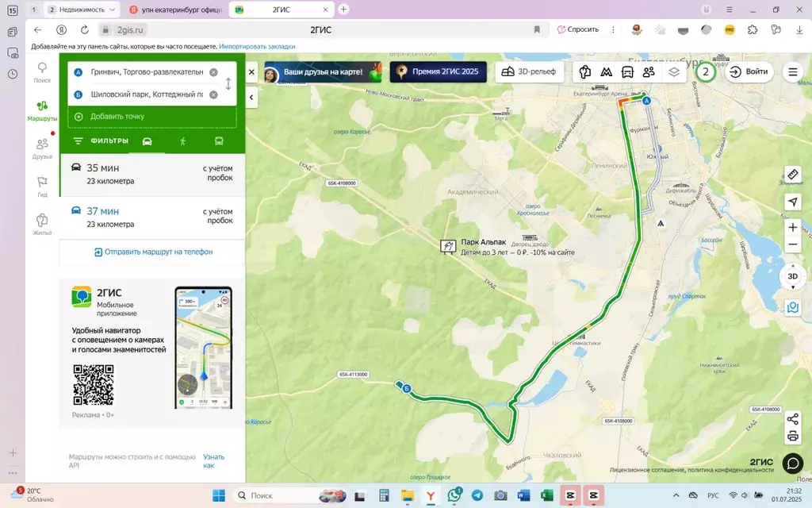This screenshot has height=508, width=812.
Task: Open Telegram from the taskbar
Action: click(477, 495)
